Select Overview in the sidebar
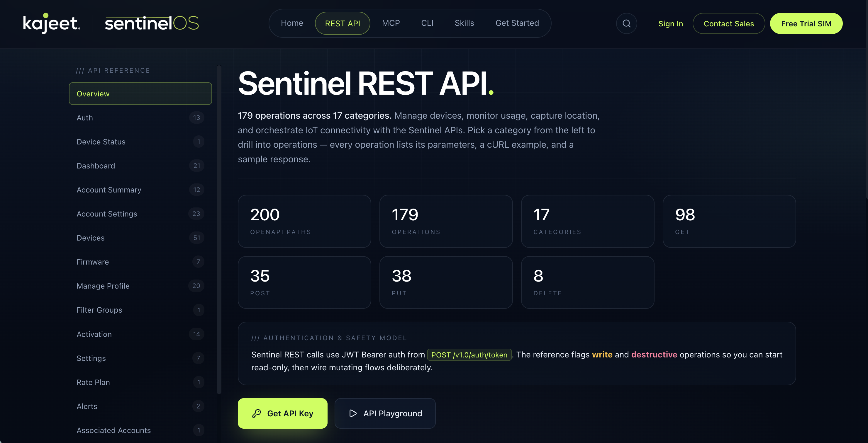Viewport: 868px width, 443px height. [x=140, y=93]
